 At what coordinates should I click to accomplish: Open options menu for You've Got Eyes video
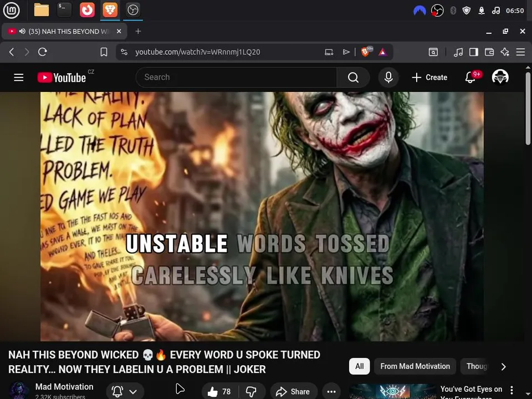tap(511, 390)
